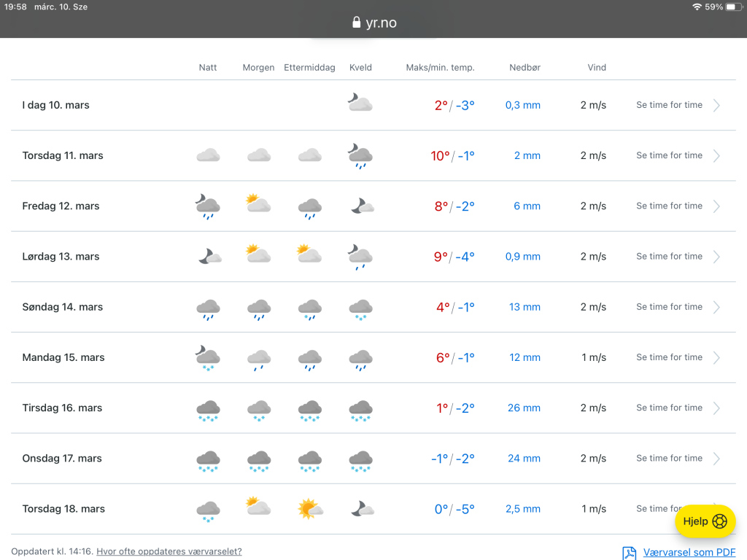The height and width of the screenshot is (560, 747).
Task: Click Torsdag 18. mars afternoon sunny icon
Action: pos(310,508)
